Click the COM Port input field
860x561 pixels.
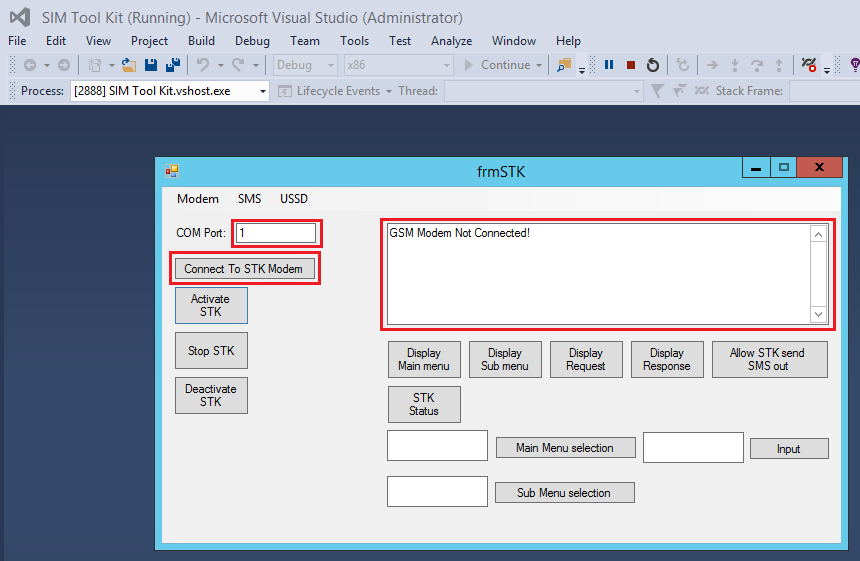(276, 233)
